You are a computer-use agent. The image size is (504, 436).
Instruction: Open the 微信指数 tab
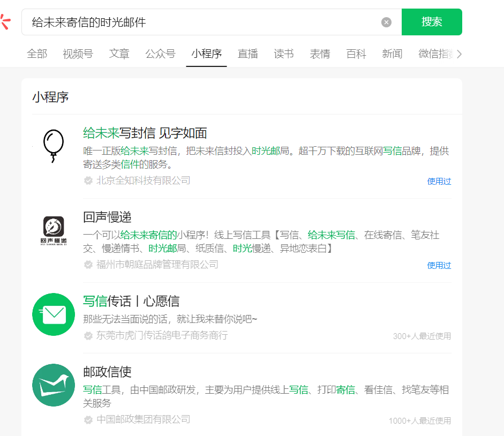point(435,54)
